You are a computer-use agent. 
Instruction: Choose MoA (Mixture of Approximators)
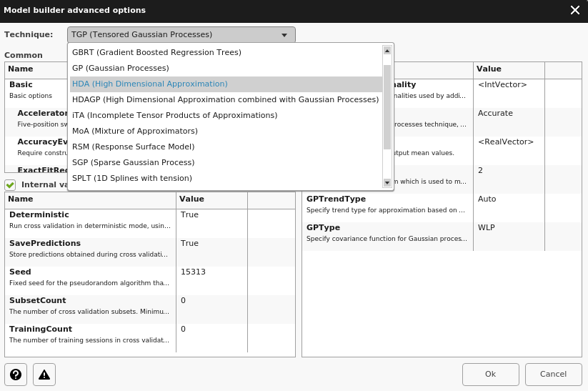point(135,131)
